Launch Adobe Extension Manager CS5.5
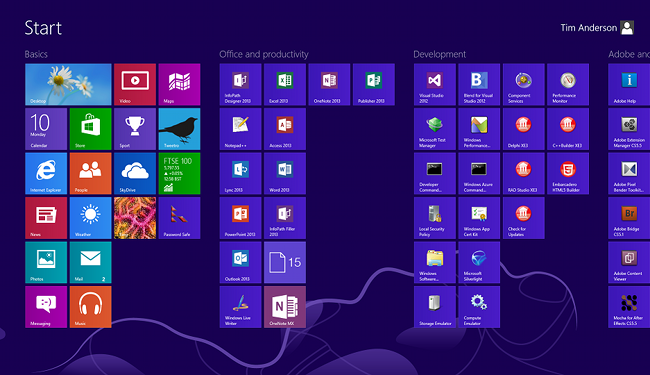Screen dimensions: 650x375 click(629, 129)
